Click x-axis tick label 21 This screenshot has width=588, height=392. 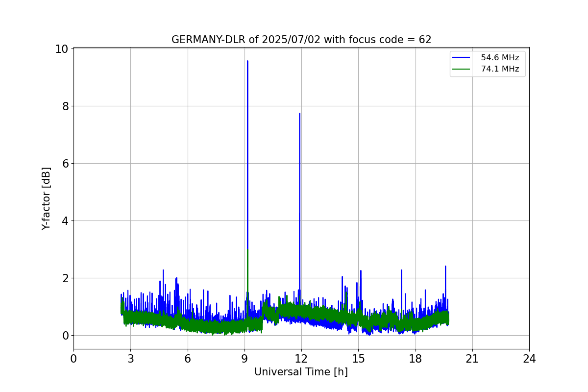pyautogui.click(x=472, y=359)
